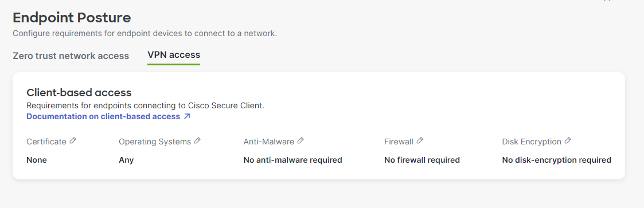Click 'No anti-malware required' value text
The height and width of the screenshot is (208, 644).
point(293,160)
